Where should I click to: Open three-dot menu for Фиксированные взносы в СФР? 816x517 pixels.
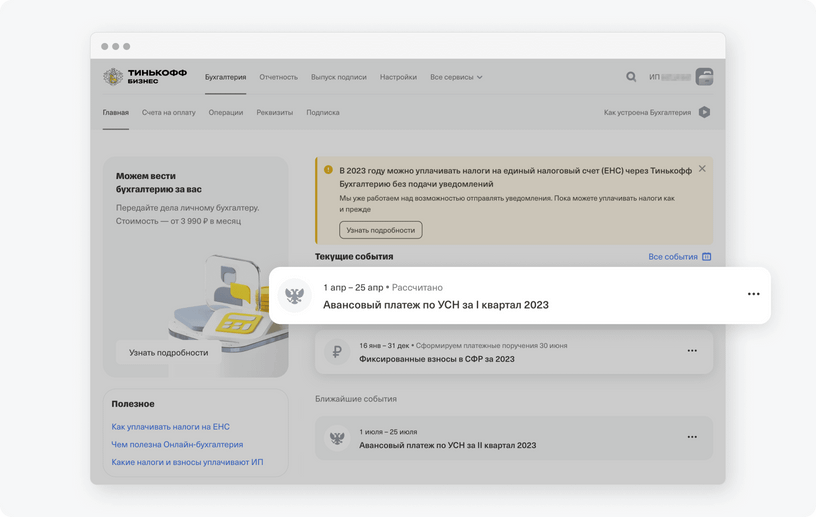point(692,351)
